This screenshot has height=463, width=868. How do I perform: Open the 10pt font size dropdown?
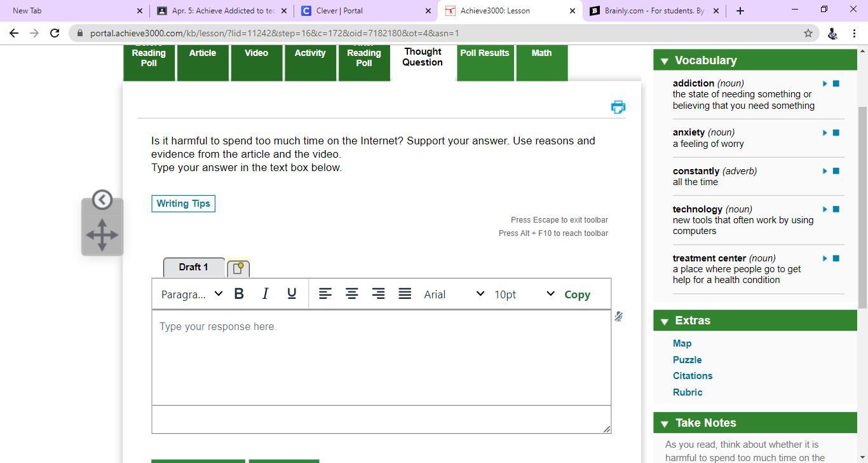coord(524,294)
